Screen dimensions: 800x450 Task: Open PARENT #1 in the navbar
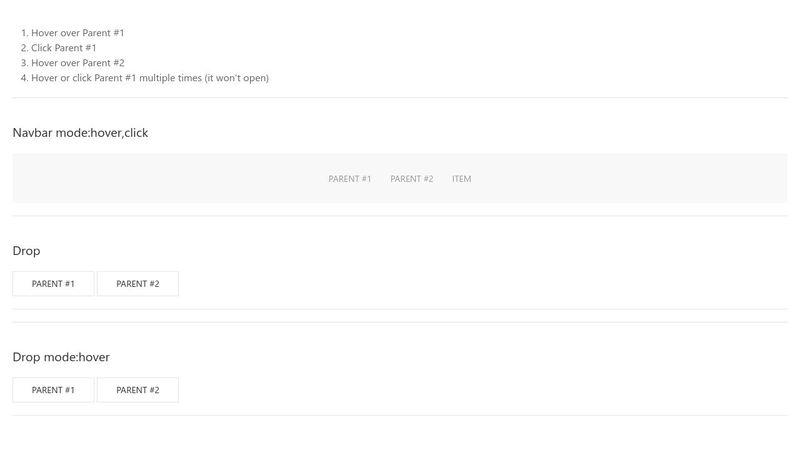349,179
